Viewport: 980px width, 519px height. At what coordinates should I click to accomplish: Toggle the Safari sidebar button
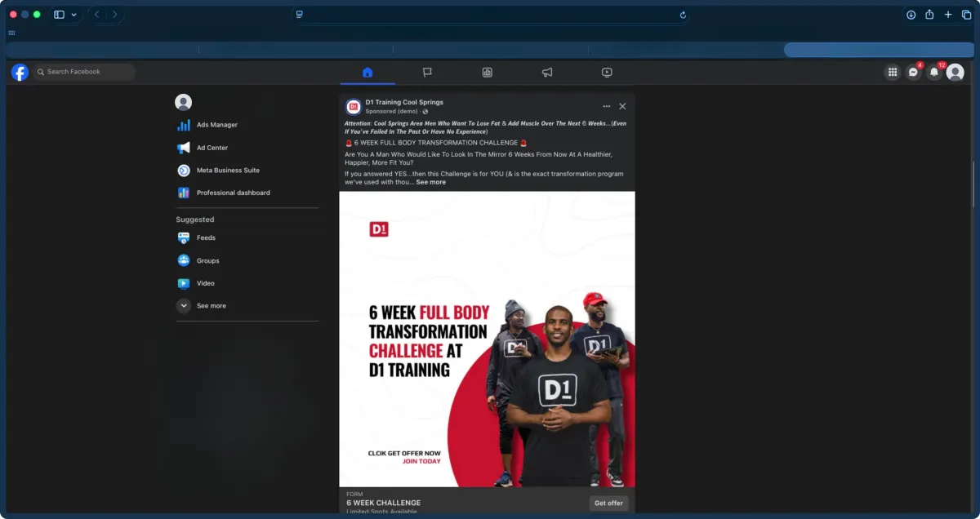[59, 15]
